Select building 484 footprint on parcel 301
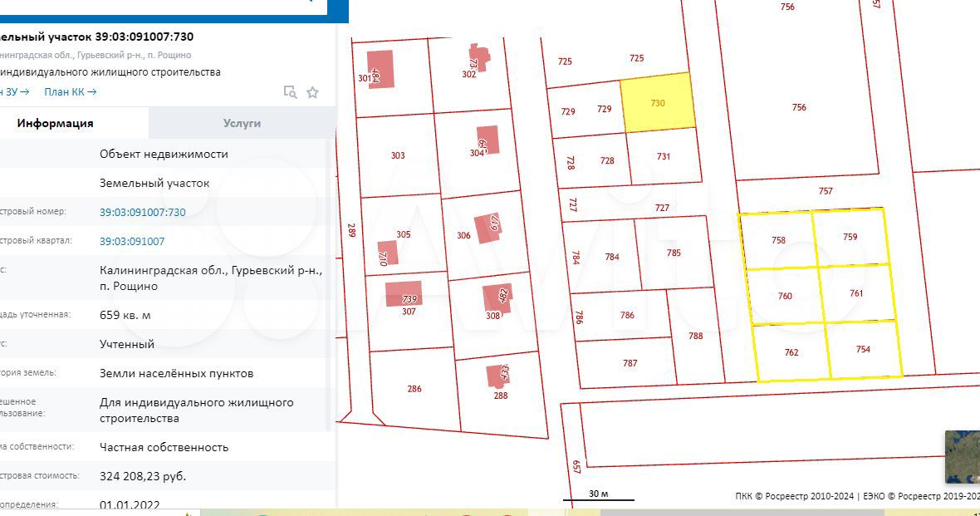This screenshot has width=980, height=516. 380,70
